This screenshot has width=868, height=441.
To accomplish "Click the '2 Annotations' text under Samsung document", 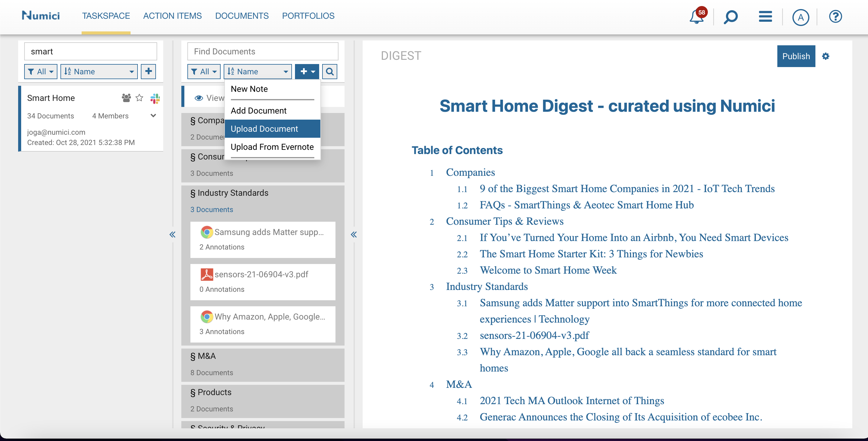I will (x=222, y=247).
